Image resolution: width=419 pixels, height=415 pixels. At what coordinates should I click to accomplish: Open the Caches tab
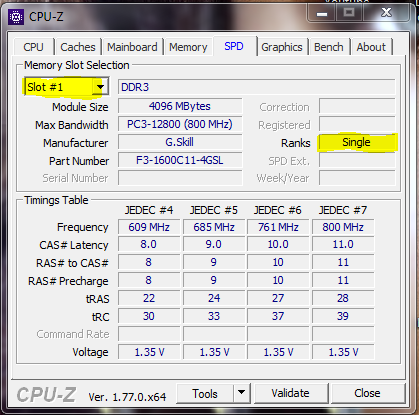78,47
